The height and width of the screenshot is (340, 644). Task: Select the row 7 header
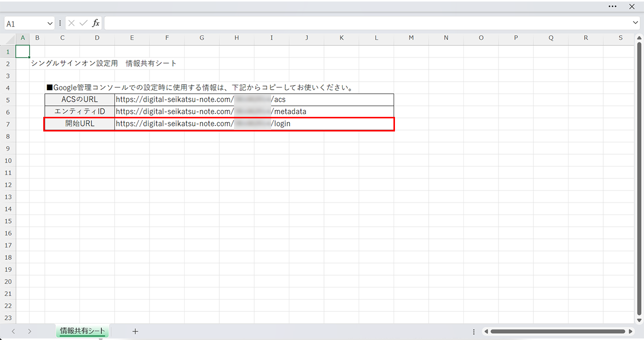(8, 124)
